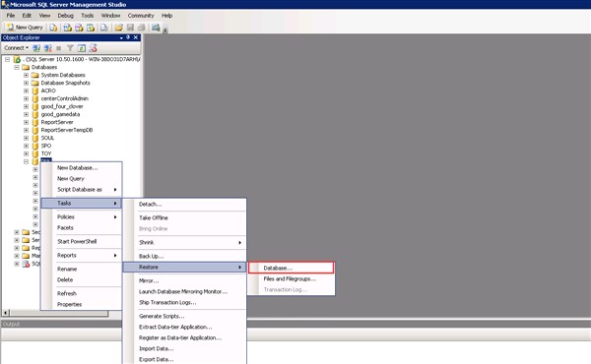
Task: Click the last Object Explorer toolbar icon
Action: click(x=94, y=48)
